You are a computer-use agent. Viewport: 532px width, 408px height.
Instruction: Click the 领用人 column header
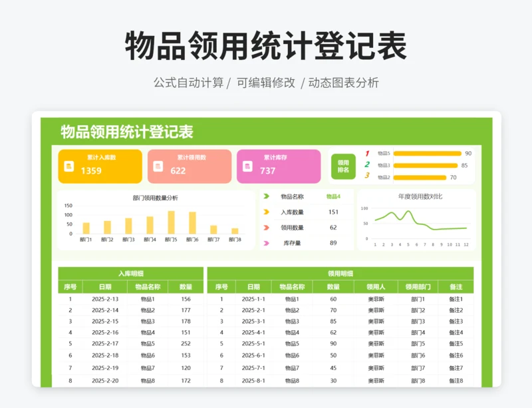(376, 287)
